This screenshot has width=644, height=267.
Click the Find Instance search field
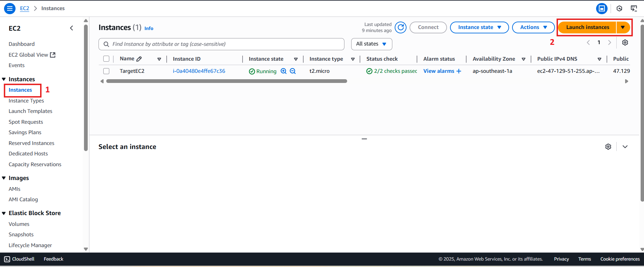[x=221, y=44]
